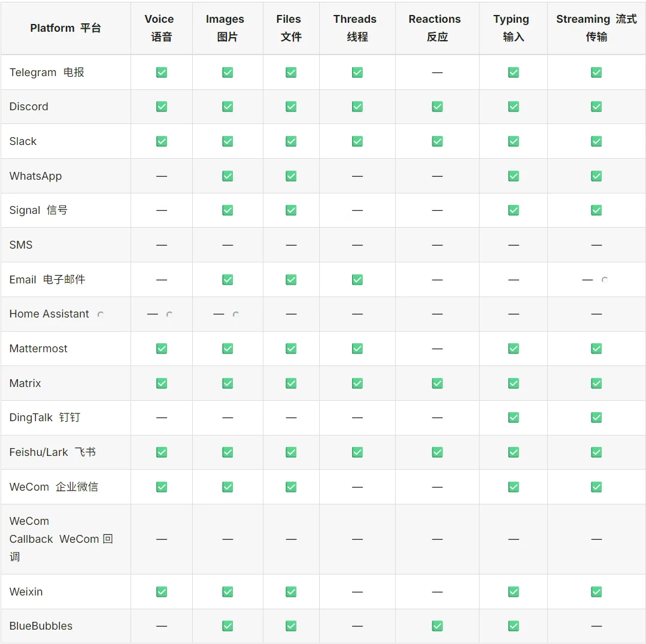The height and width of the screenshot is (644, 646).
Task: Click the Reactions column header
Action: [436, 28]
